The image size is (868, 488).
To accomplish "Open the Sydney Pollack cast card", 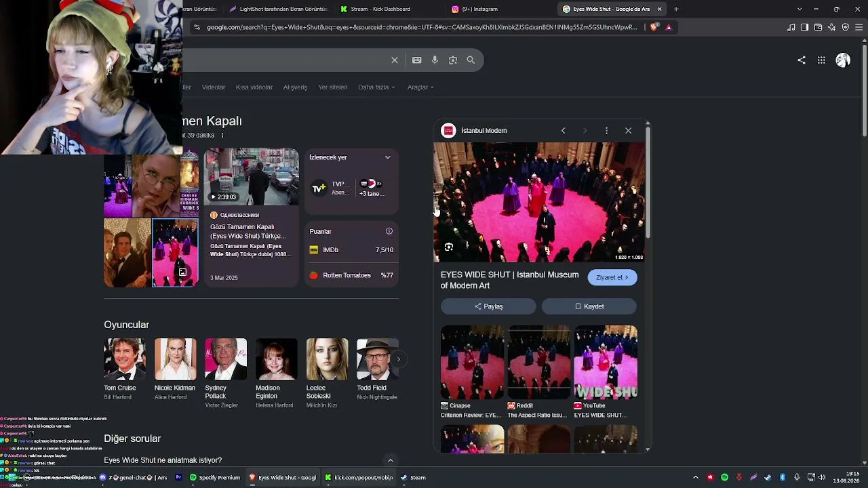I will (226, 373).
